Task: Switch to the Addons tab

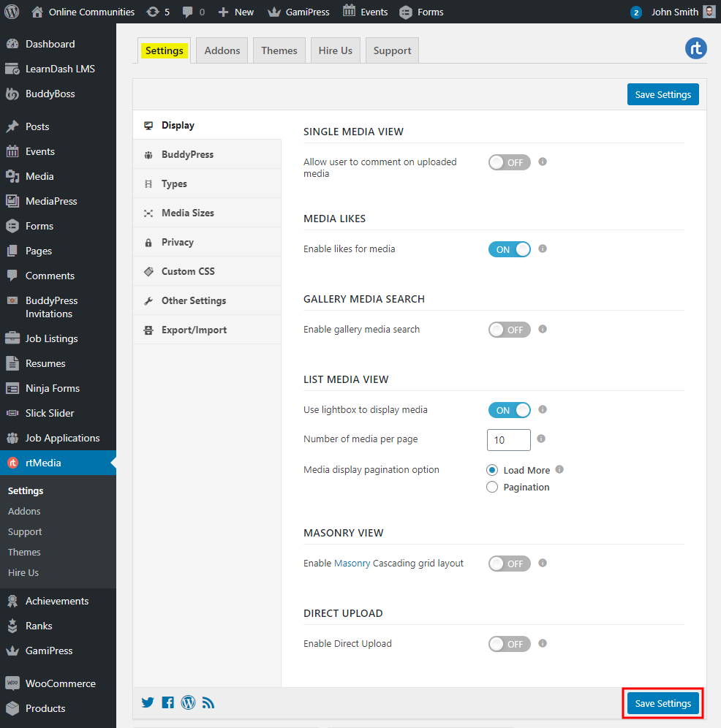Action: (222, 50)
